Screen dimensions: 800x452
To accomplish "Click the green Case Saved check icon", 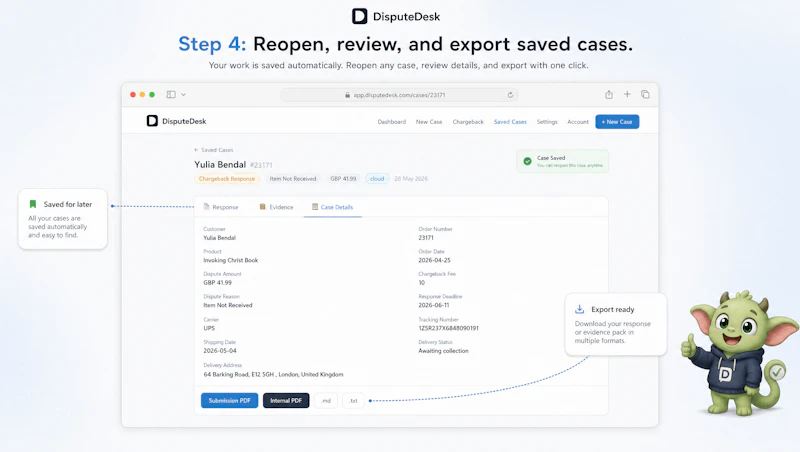I will point(528,161).
